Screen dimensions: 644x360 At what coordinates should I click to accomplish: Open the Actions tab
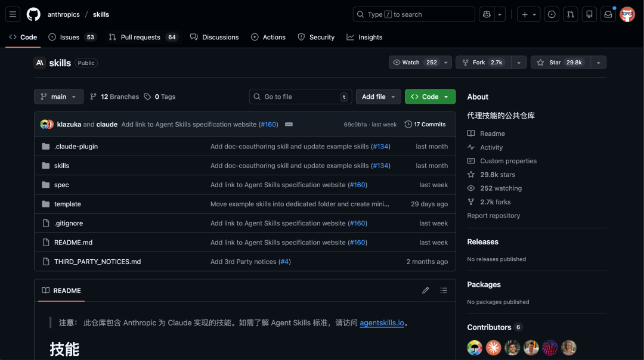[x=268, y=37]
